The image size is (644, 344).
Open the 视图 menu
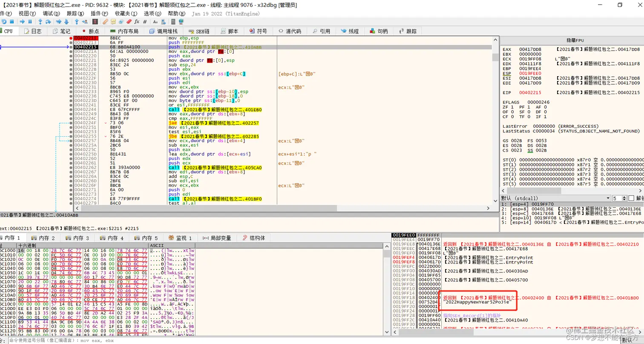point(27,13)
